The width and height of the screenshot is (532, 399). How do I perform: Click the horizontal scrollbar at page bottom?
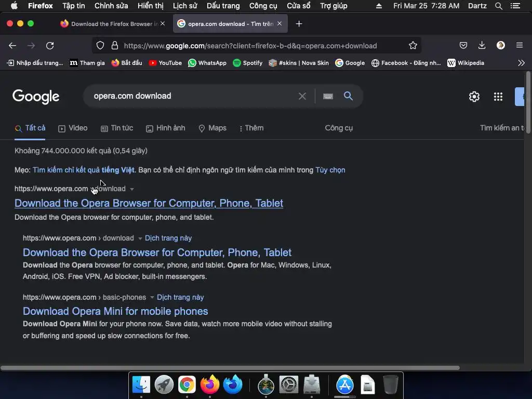point(230,368)
